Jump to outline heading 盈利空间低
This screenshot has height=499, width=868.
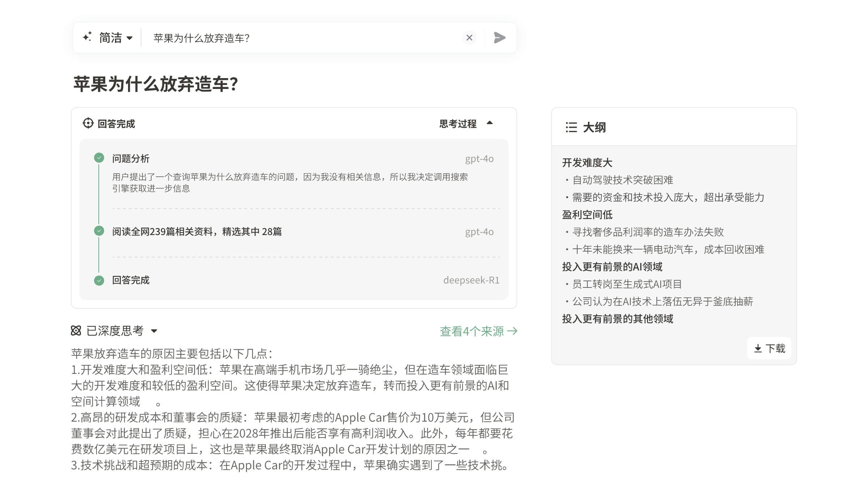[587, 215]
